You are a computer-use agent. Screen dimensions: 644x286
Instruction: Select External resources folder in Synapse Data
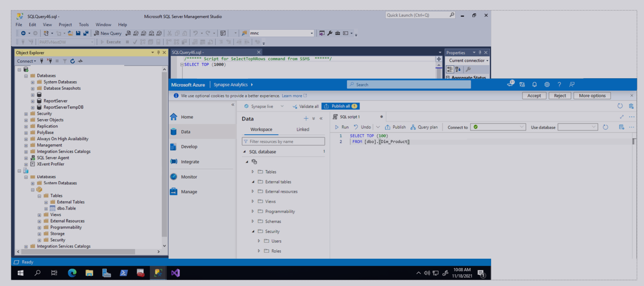281,192
